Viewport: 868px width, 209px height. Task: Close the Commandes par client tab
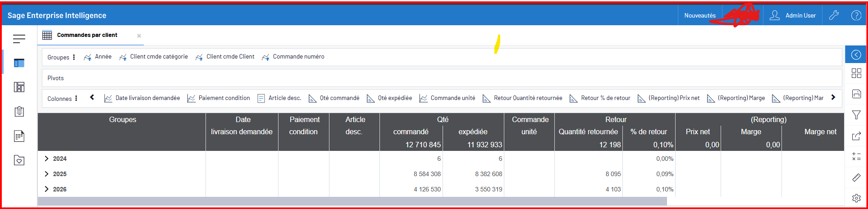[139, 36]
